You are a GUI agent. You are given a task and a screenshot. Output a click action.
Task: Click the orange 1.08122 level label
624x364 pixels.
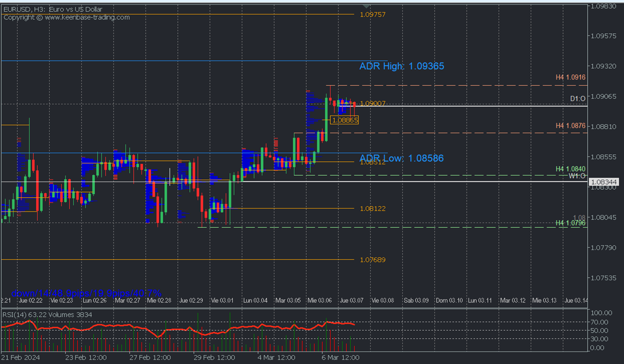[x=372, y=209]
